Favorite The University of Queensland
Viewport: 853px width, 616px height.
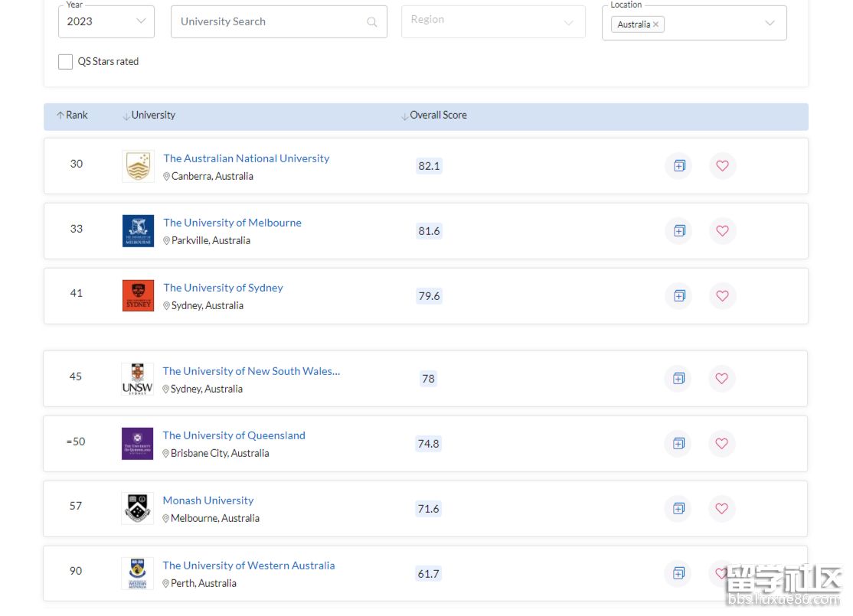pos(722,444)
